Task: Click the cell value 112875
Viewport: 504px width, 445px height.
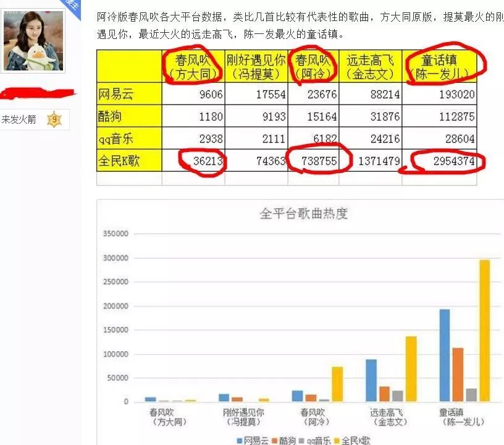Action: coord(457,116)
